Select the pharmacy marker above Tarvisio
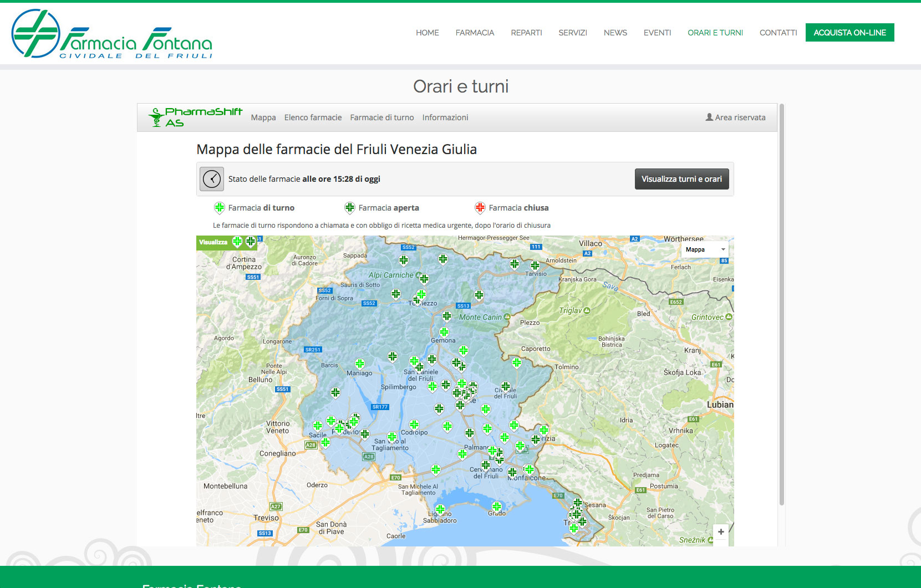Image resolution: width=921 pixels, height=588 pixels. click(x=535, y=265)
